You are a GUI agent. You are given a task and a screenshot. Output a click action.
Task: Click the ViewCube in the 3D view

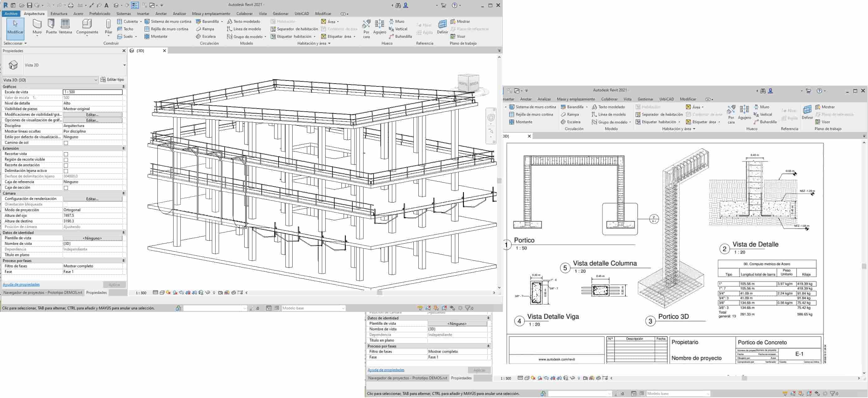pos(468,83)
